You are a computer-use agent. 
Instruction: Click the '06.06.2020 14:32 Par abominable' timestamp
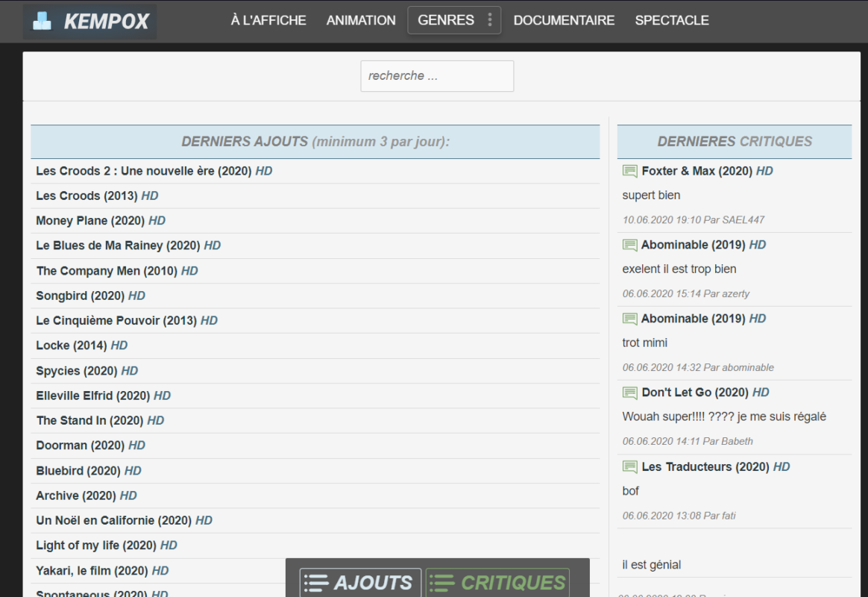[698, 367]
